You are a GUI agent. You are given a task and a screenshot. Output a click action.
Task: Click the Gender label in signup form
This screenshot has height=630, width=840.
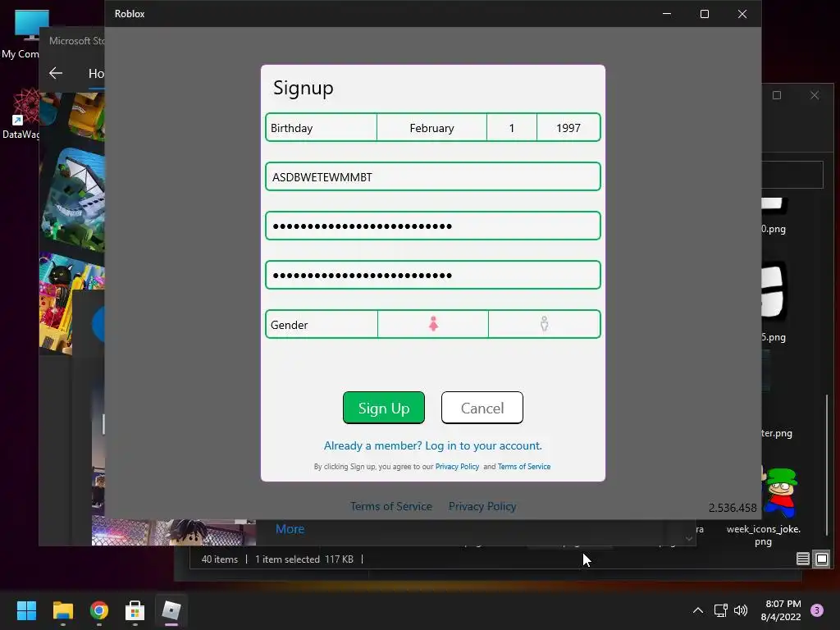tap(290, 325)
